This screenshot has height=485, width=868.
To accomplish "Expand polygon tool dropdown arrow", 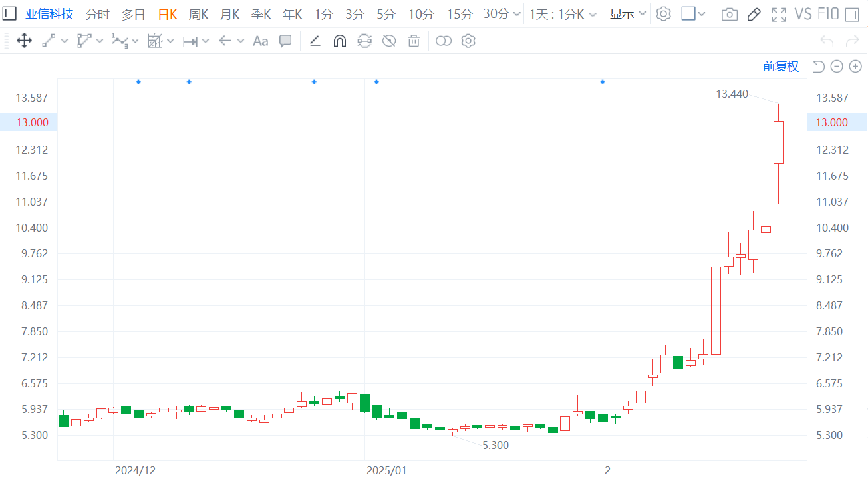I will point(100,41).
